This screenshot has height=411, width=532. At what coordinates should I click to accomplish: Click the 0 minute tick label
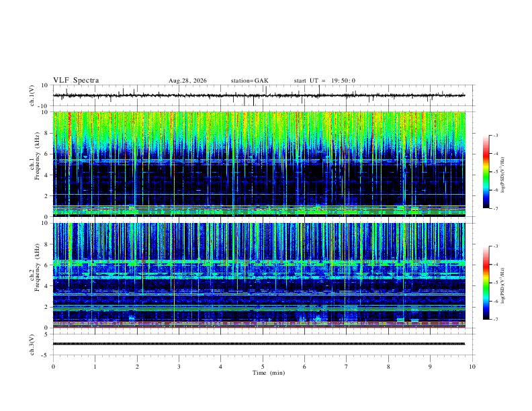click(x=53, y=367)
